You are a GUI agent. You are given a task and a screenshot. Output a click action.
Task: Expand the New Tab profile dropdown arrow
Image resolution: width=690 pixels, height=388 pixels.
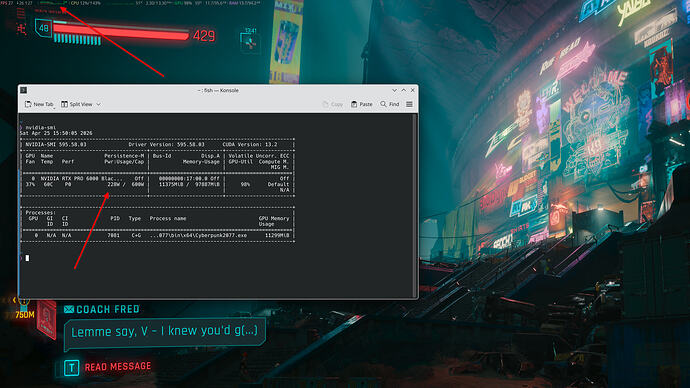[54, 106]
